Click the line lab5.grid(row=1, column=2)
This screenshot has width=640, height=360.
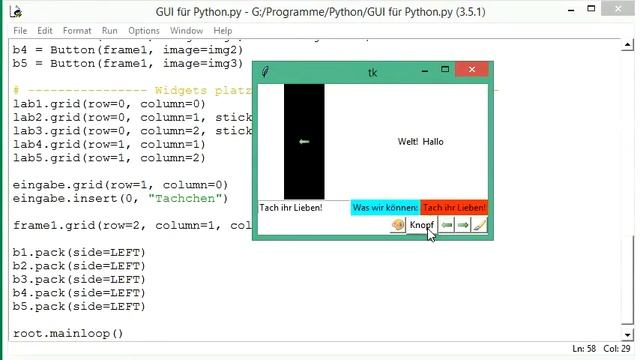coord(109,158)
